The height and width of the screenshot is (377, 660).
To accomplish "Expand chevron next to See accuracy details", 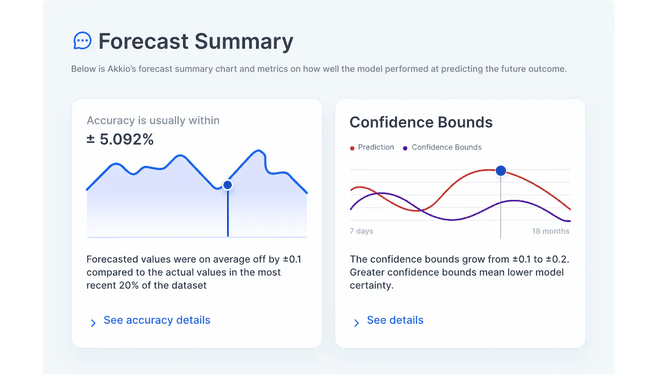I will 93,323.
